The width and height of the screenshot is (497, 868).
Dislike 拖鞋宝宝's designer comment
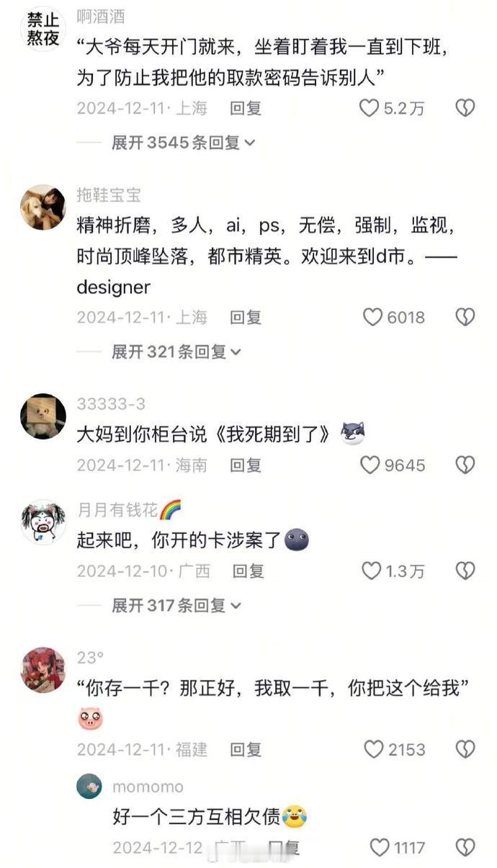pyautogui.click(x=465, y=317)
